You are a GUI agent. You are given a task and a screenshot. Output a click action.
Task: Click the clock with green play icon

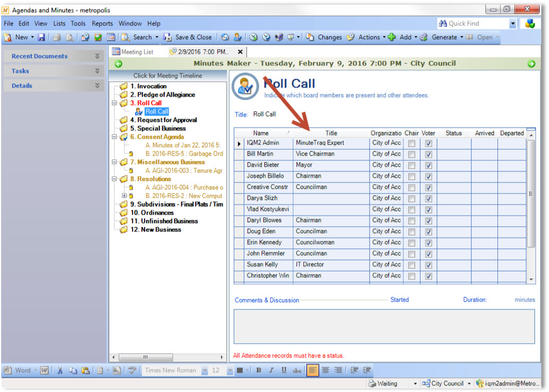coord(254,37)
